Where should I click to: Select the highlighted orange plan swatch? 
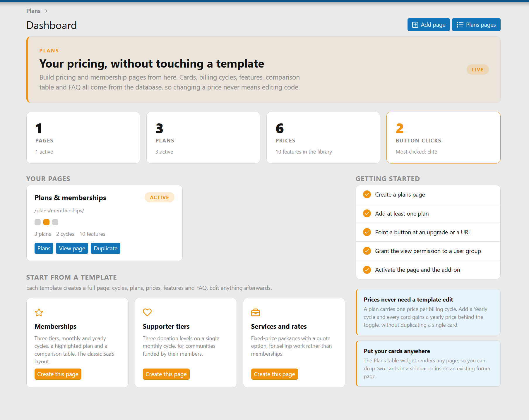(x=46, y=222)
